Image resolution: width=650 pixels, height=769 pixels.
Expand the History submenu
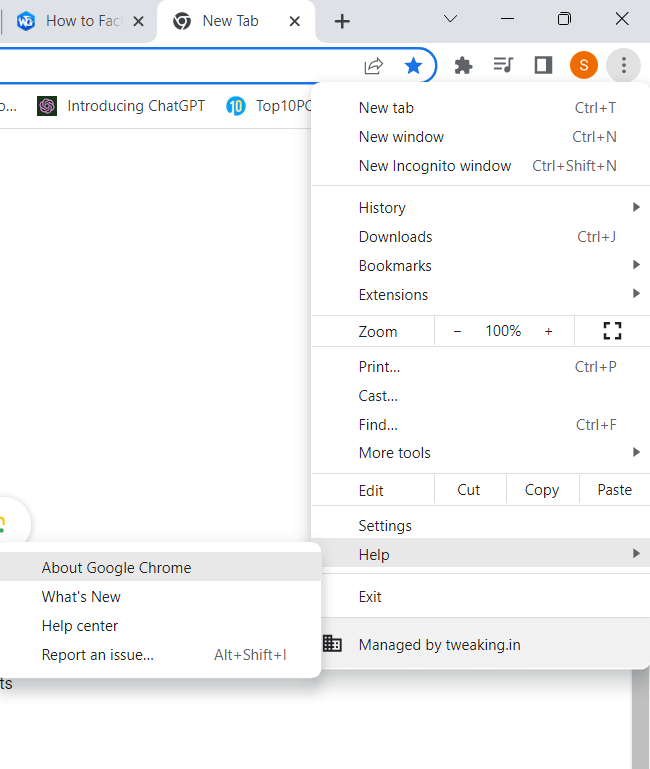[x=481, y=208]
